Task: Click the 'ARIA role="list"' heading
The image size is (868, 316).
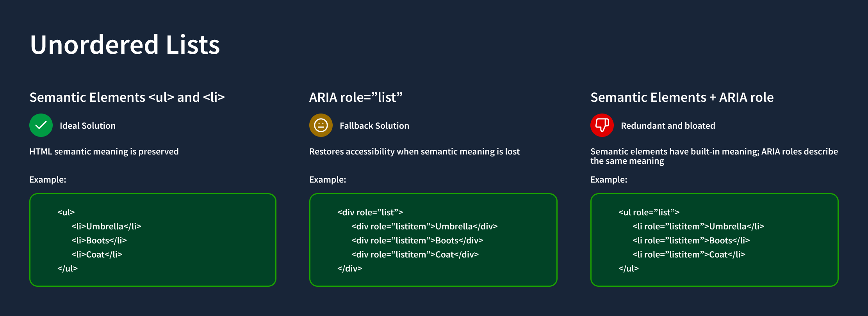Action: pos(356,97)
